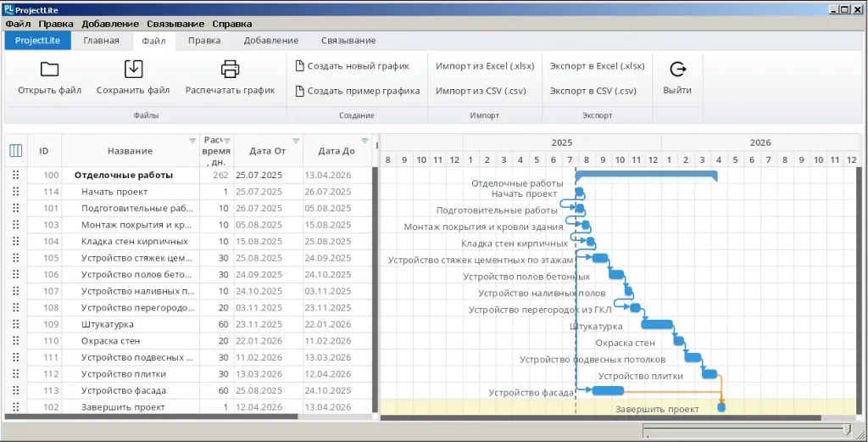Click the drag handle of row 109

tap(15, 324)
